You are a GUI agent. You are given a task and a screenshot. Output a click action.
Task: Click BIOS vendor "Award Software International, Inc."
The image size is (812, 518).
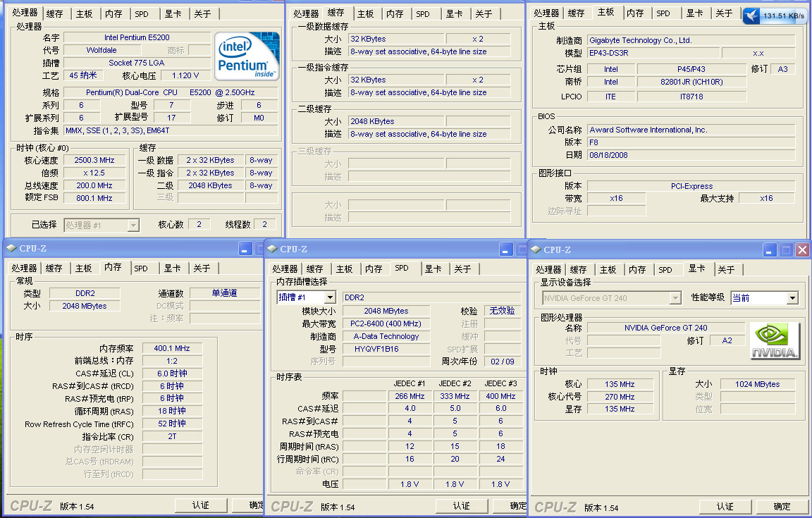(x=691, y=130)
